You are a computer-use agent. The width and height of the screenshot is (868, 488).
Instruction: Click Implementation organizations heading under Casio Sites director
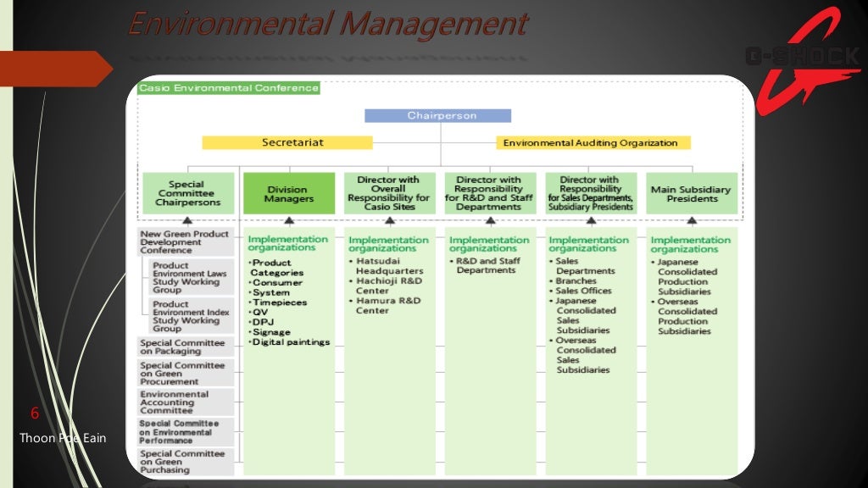tap(388, 244)
